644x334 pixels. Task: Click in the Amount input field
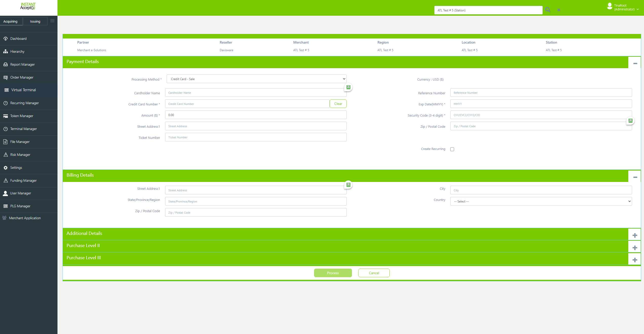[x=256, y=115]
